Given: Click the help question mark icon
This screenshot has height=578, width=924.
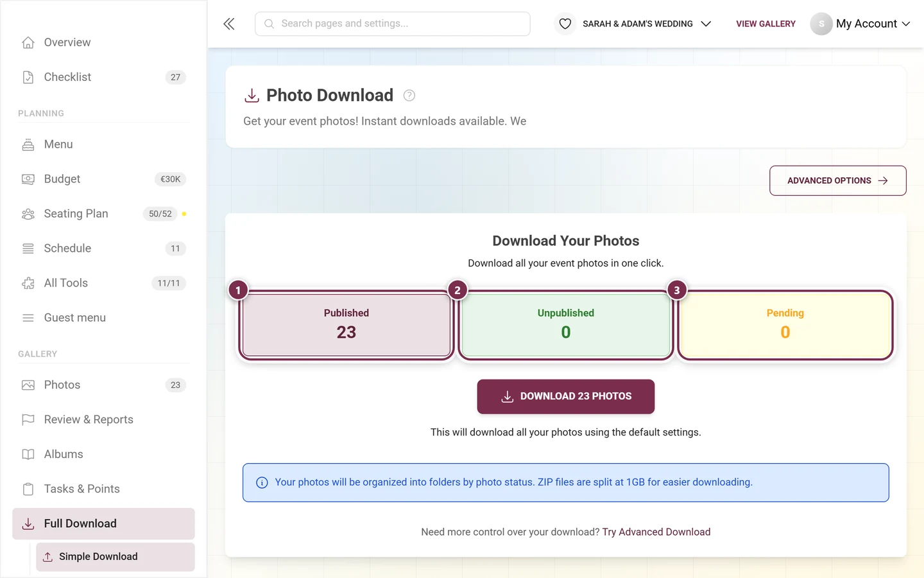Looking at the screenshot, I should tap(409, 96).
